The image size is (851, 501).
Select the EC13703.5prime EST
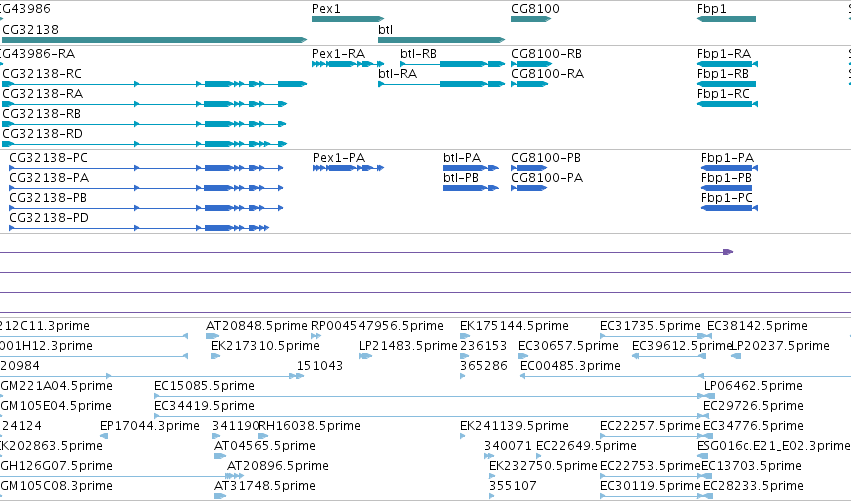pyautogui.click(x=708, y=476)
